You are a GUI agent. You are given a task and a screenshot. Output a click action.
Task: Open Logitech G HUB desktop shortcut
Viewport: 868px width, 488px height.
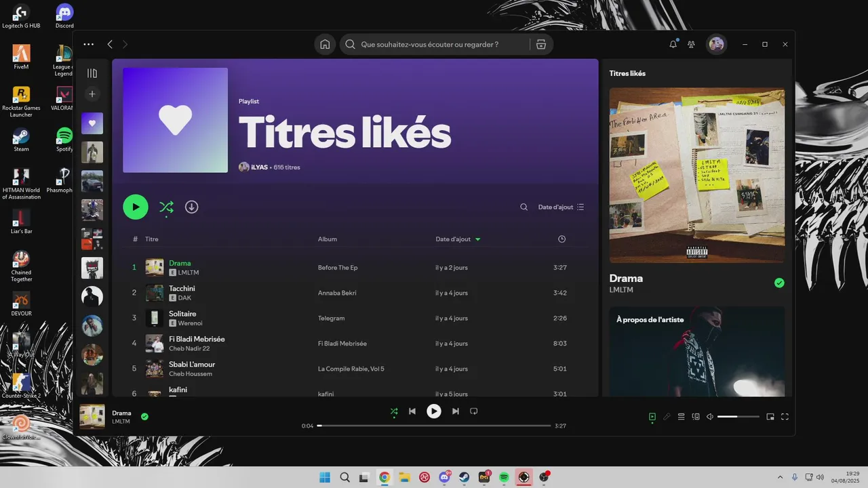(x=21, y=17)
